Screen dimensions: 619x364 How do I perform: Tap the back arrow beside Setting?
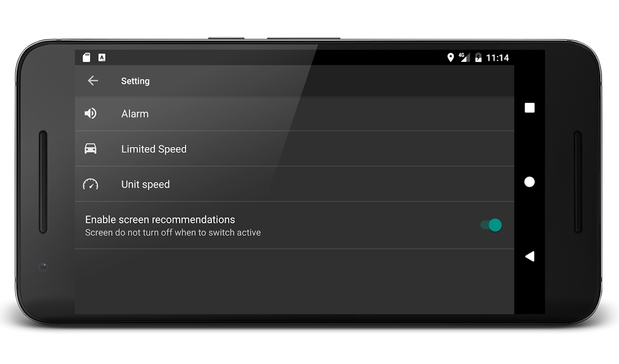[x=93, y=81]
